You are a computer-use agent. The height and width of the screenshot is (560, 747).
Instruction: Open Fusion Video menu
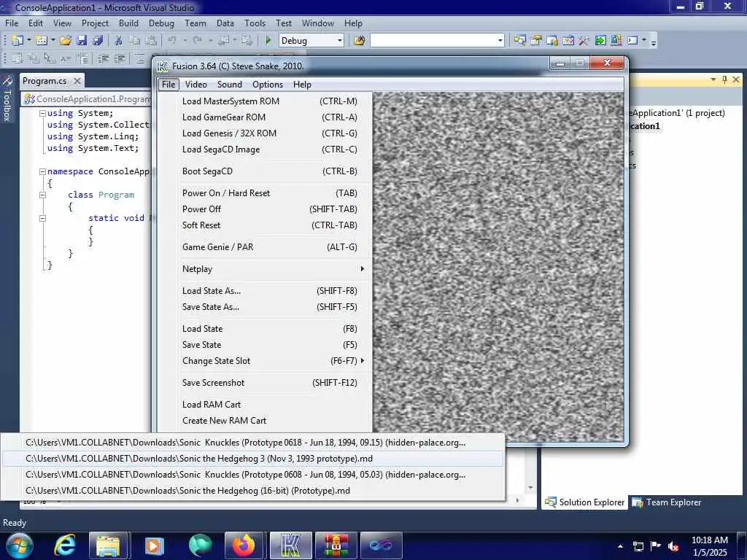(x=196, y=85)
